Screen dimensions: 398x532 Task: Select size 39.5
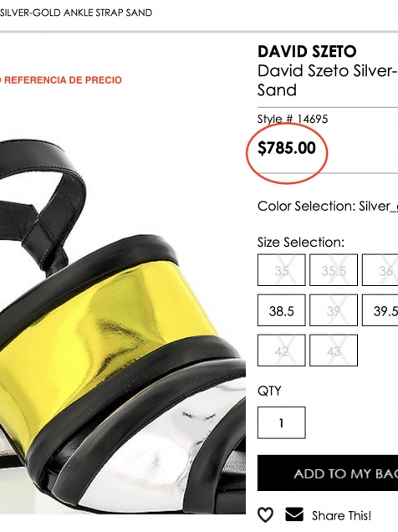click(380, 310)
